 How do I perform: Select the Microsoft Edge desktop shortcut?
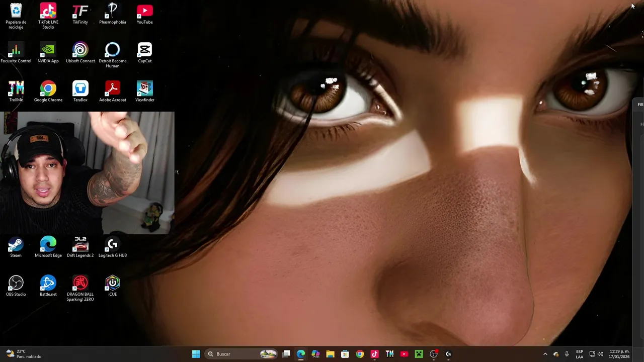[x=48, y=247]
